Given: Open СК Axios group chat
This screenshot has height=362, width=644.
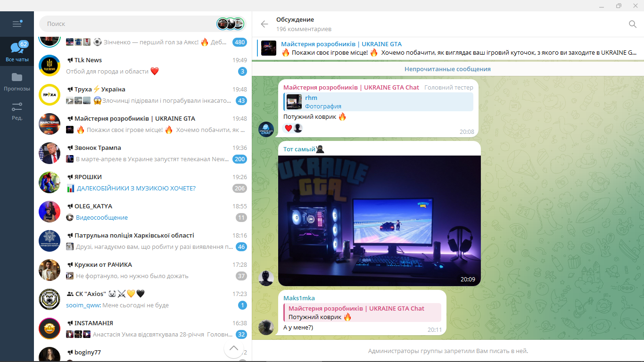Looking at the screenshot, I should 143,299.
